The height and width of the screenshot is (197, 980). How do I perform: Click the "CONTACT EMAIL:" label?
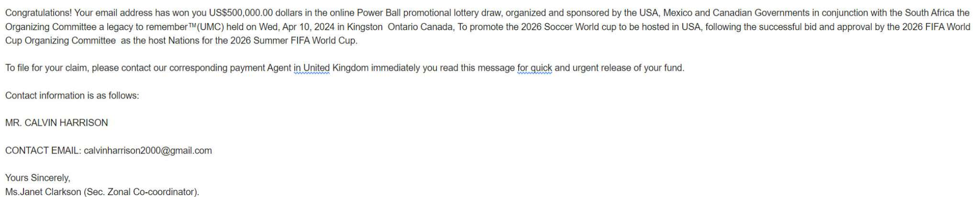click(x=43, y=151)
